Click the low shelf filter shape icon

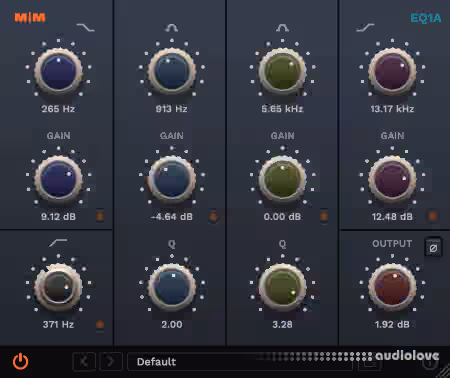coord(86,27)
